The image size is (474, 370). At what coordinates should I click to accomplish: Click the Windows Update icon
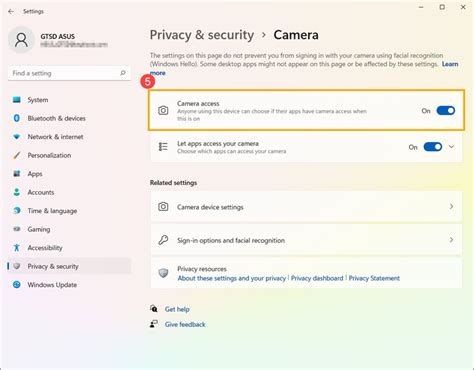coord(17,285)
